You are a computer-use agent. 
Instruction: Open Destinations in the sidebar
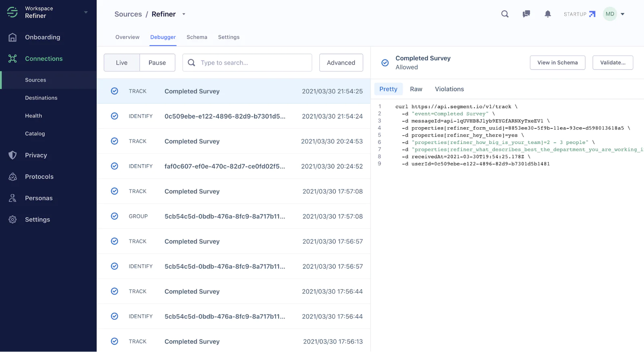pyautogui.click(x=41, y=98)
